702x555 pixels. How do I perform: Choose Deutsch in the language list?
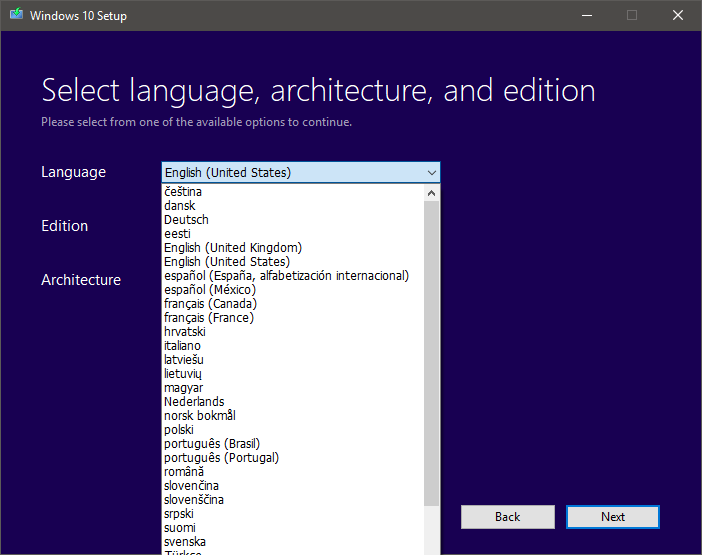(293, 220)
